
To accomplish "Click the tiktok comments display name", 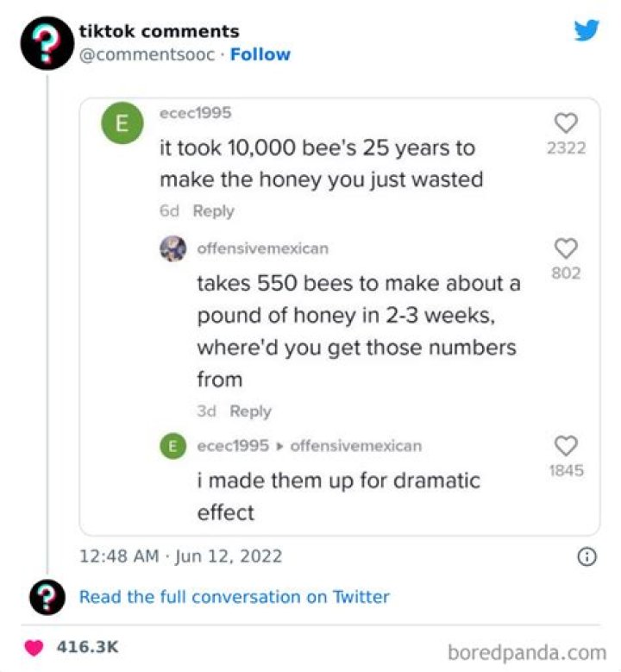I will pos(160,31).
